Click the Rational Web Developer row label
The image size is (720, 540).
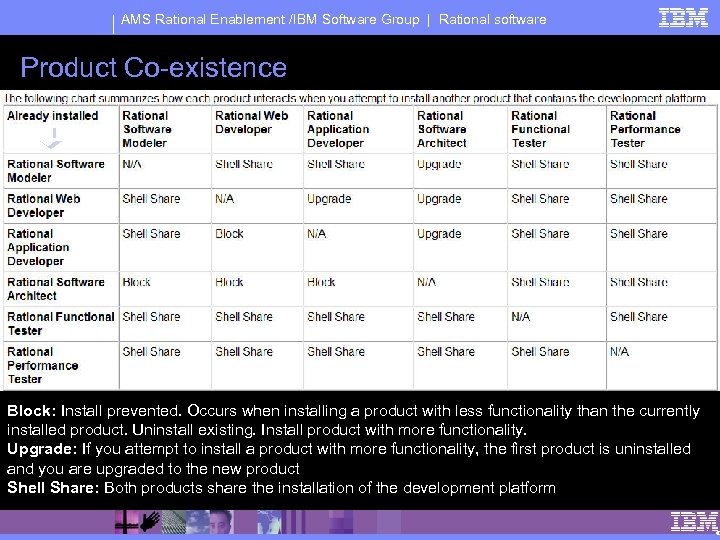tap(44, 206)
